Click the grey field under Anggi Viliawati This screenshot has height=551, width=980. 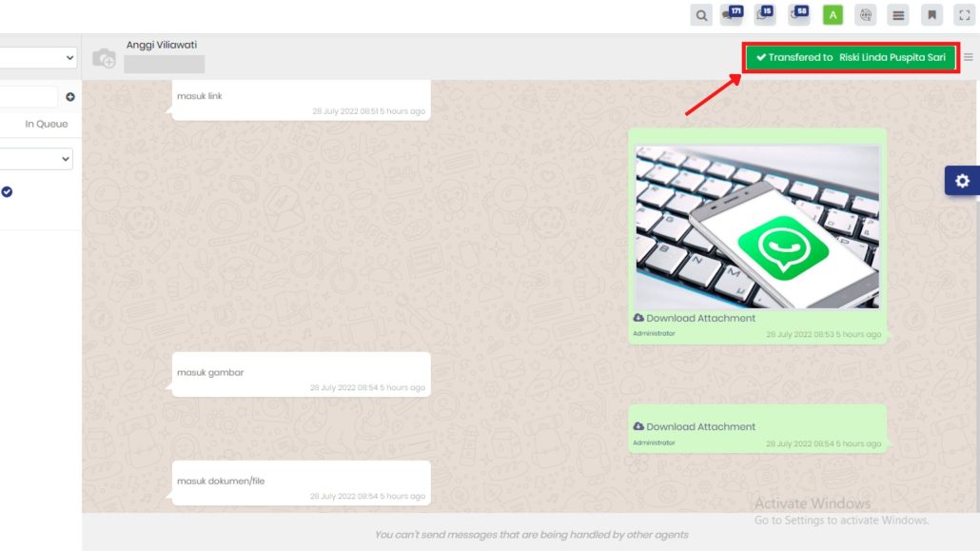click(164, 64)
